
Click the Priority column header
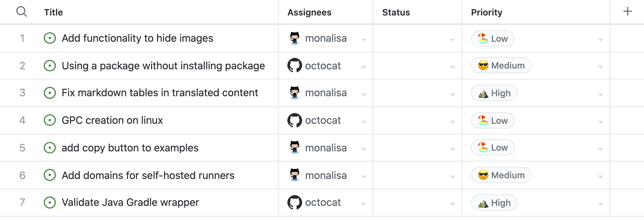coord(487,12)
